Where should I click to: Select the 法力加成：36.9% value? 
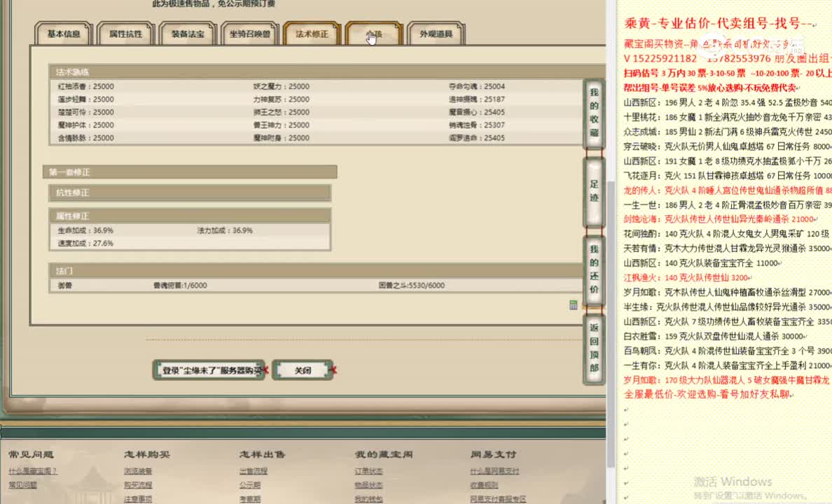225,230
